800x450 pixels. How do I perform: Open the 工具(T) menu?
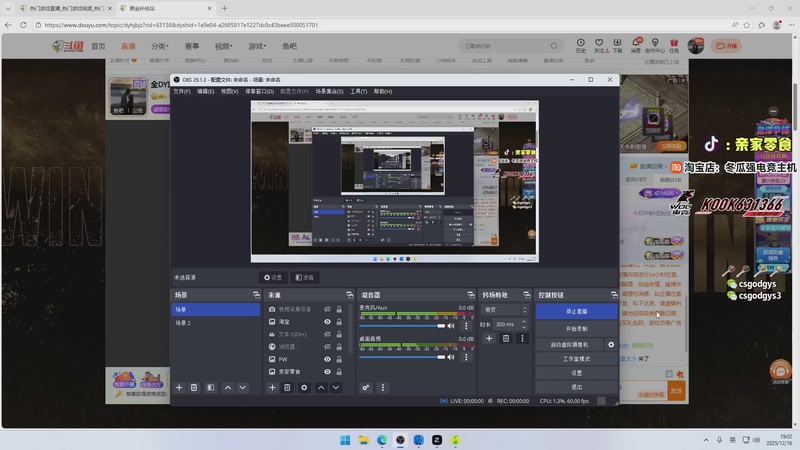tap(358, 91)
